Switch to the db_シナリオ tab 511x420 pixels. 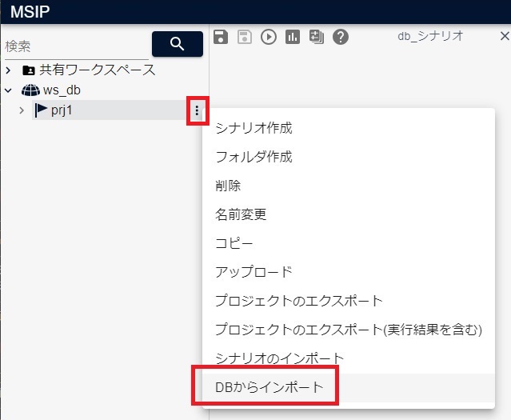point(430,36)
